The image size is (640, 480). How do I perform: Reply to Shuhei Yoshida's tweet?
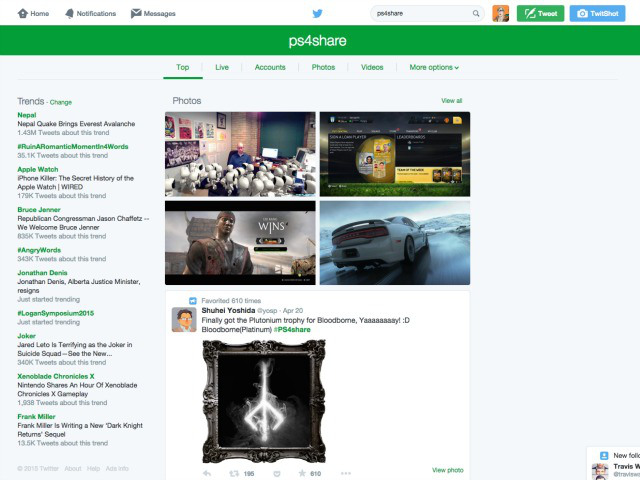click(207, 473)
